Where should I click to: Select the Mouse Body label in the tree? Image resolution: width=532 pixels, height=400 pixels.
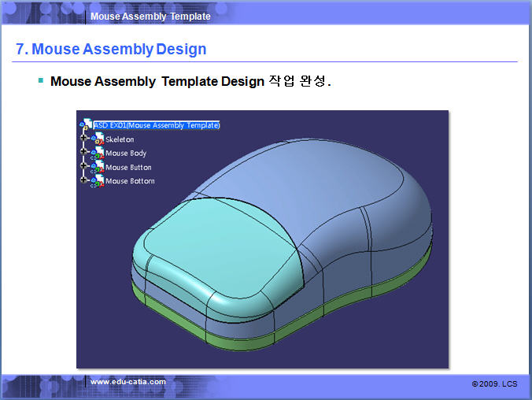126,154
